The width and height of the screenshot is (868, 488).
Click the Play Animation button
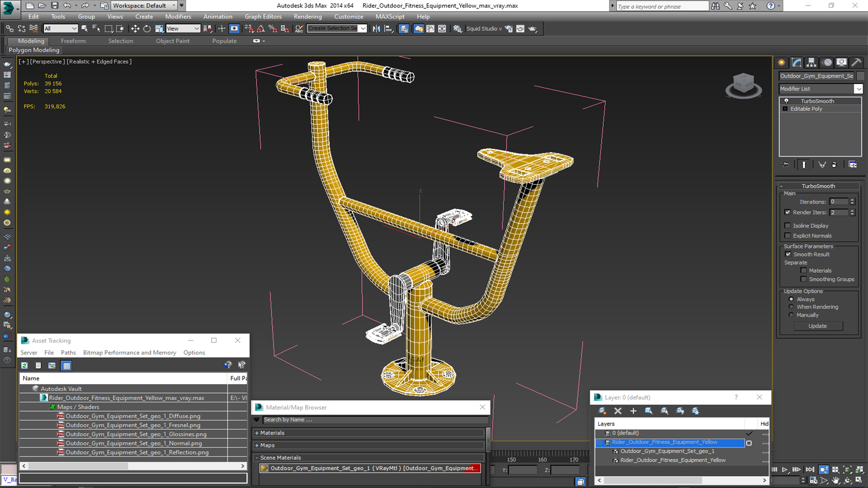coord(785,470)
